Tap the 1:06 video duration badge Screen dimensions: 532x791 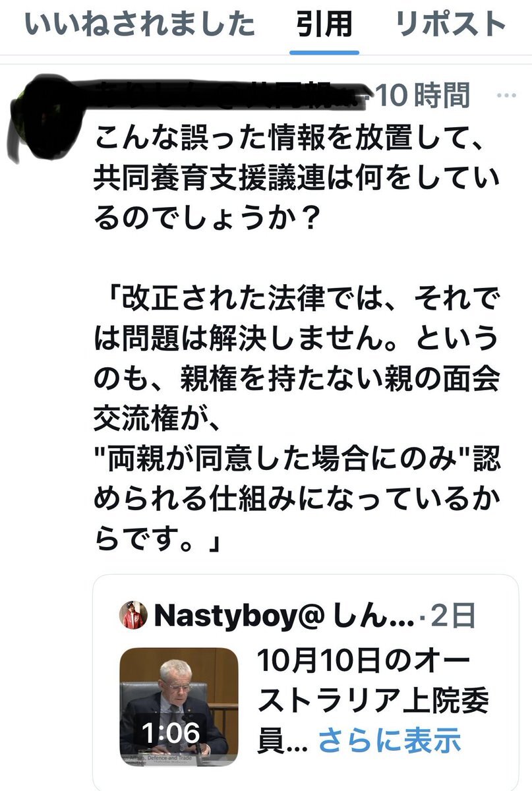(169, 731)
